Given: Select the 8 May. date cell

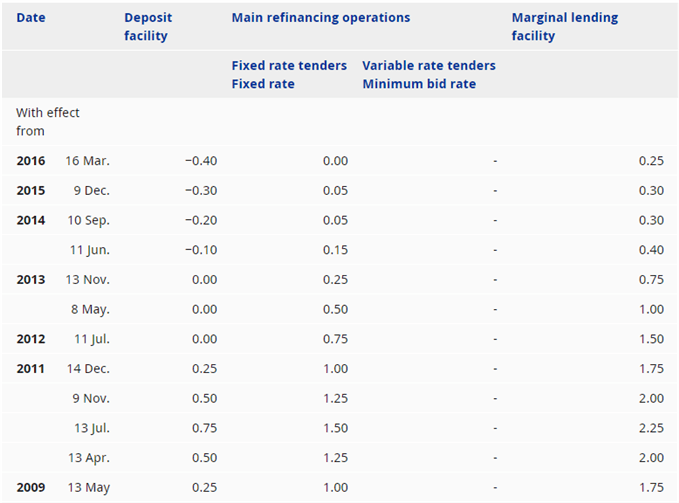Looking at the screenshot, I should [x=91, y=310].
